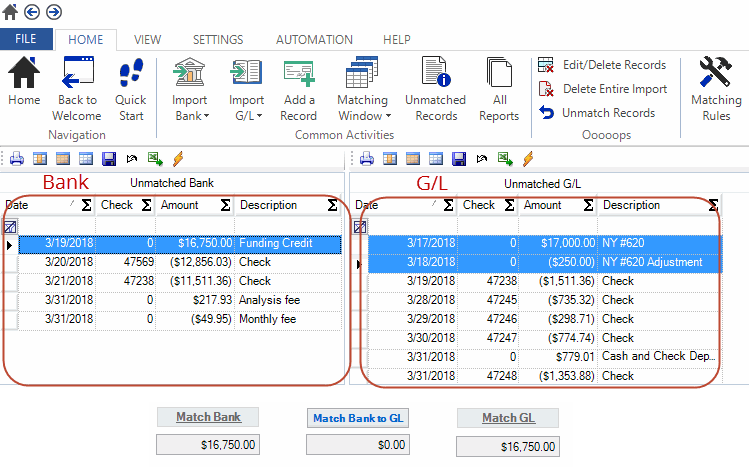
Task: Open the HELP ribbon tab
Action: (x=396, y=40)
